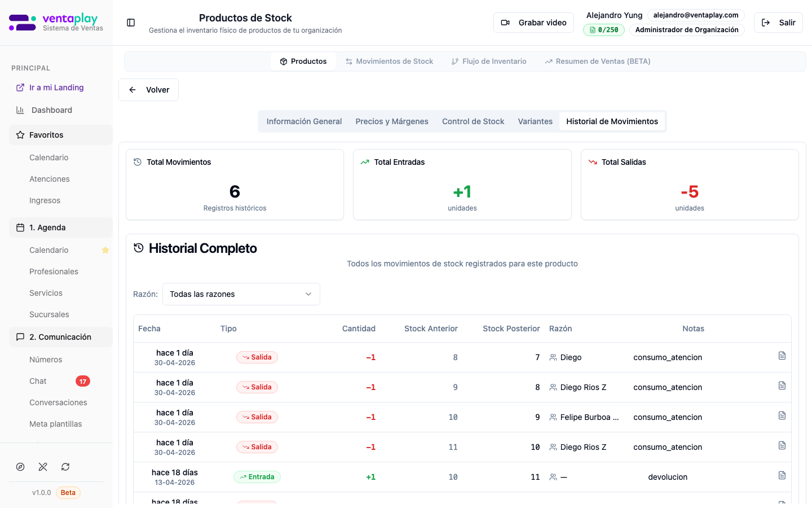
Task: Click the +1 quantity cell
Action: pyautogui.click(x=370, y=477)
